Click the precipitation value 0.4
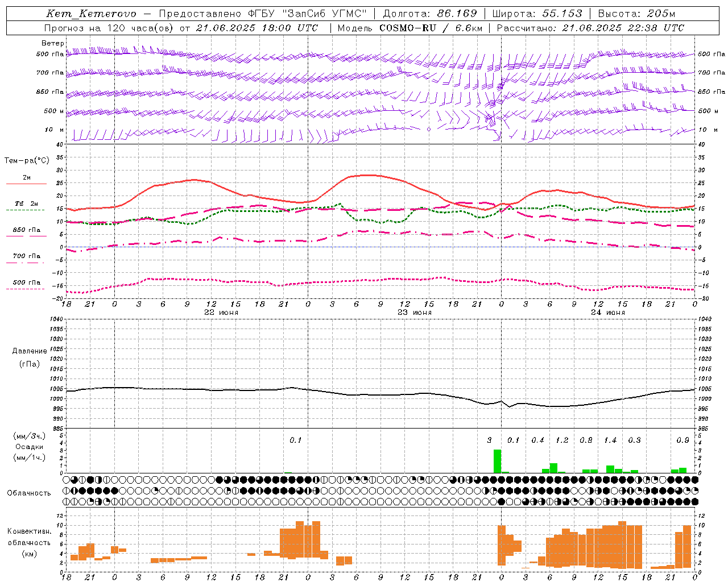Image resolution: width=728 pixels, height=582 pixels. [x=537, y=440]
